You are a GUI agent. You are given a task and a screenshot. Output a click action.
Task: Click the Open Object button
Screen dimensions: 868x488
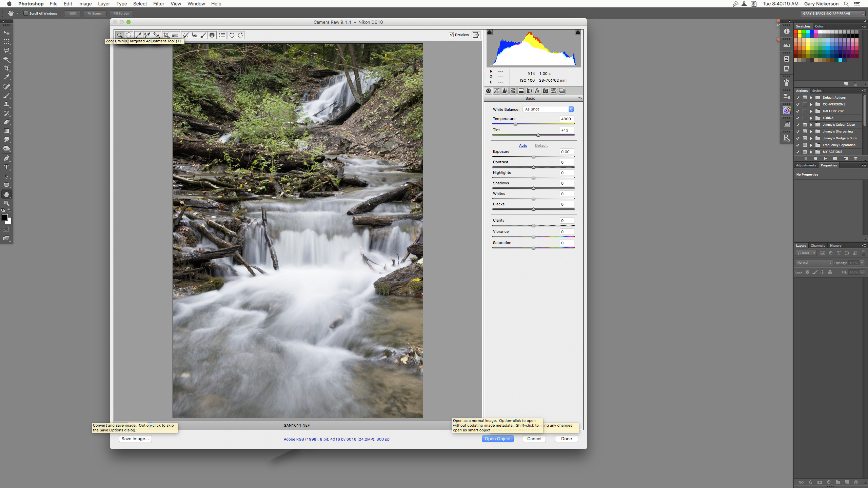(497, 438)
